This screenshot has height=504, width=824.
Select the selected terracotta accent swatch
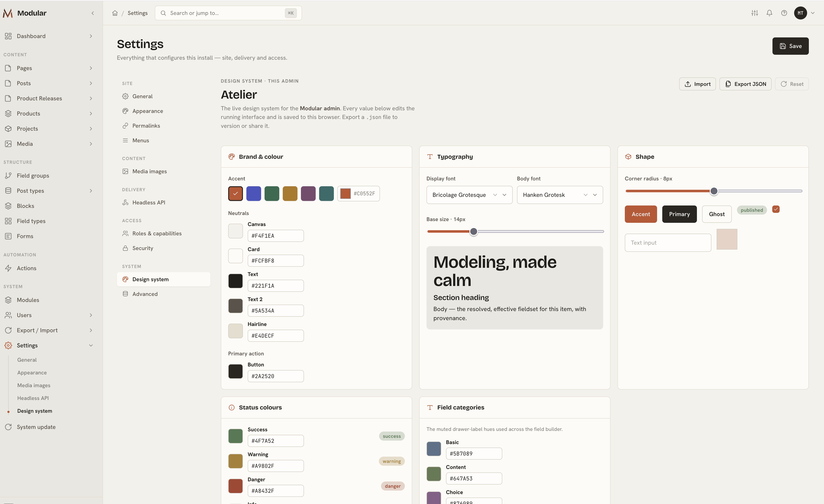[x=235, y=194]
